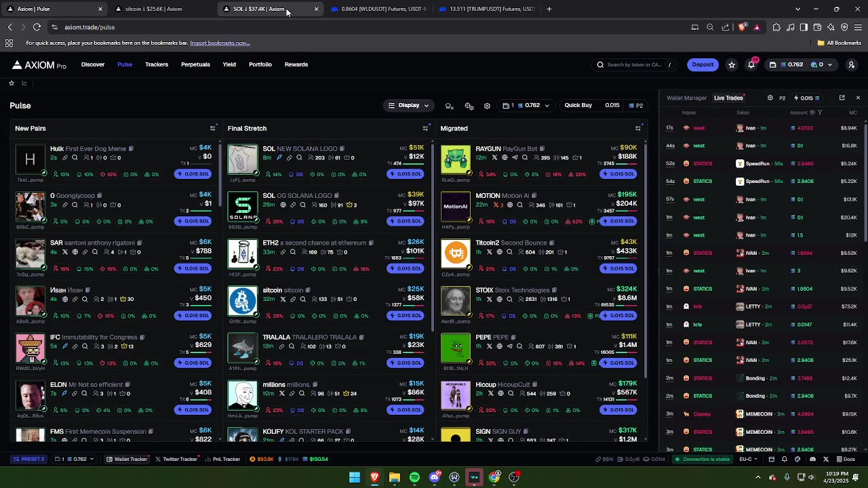The height and width of the screenshot is (488, 868).
Task: Click the search by token or CA field
Action: 635,65
